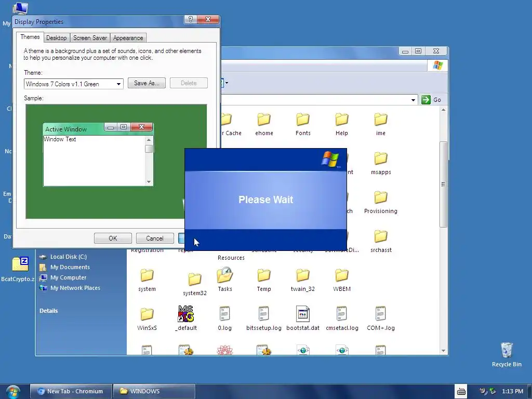Viewport: 532px width, 399px height.
Task: Click the WINDOWS taskbar button
Action: [154, 391]
